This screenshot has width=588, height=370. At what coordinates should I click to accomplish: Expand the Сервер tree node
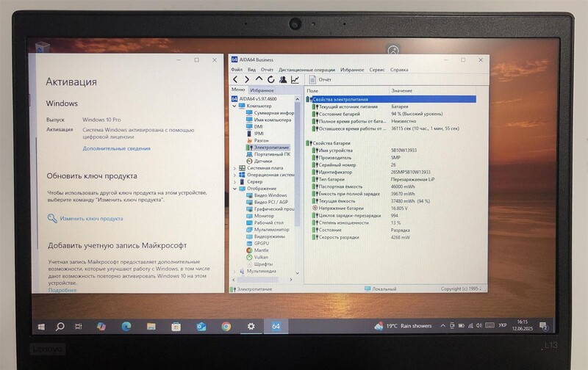tap(234, 181)
